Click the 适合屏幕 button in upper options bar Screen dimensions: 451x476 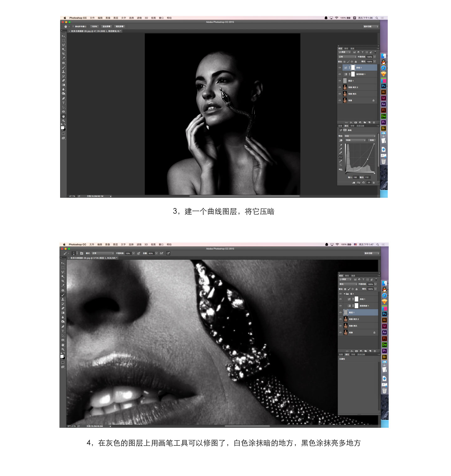point(106,26)
